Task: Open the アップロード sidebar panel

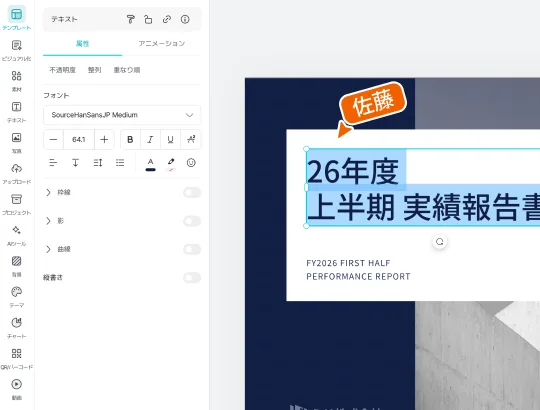Action: point(17,174)
